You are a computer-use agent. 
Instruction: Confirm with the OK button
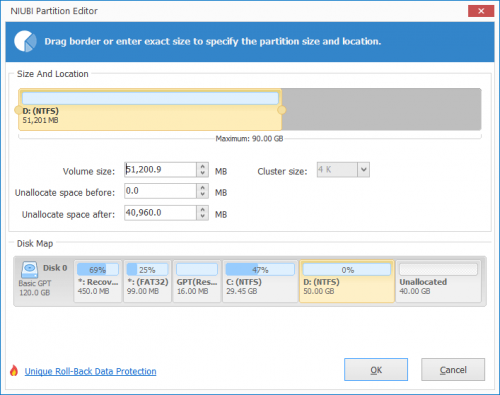tap(376, 370)
